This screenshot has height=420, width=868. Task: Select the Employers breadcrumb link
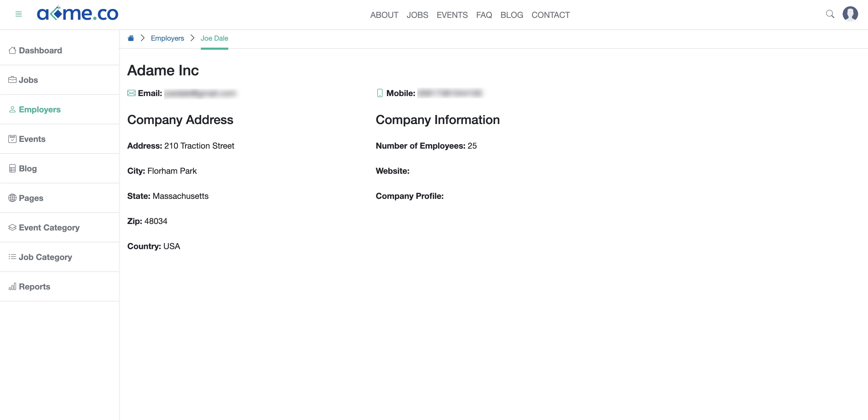click(167, 38)
